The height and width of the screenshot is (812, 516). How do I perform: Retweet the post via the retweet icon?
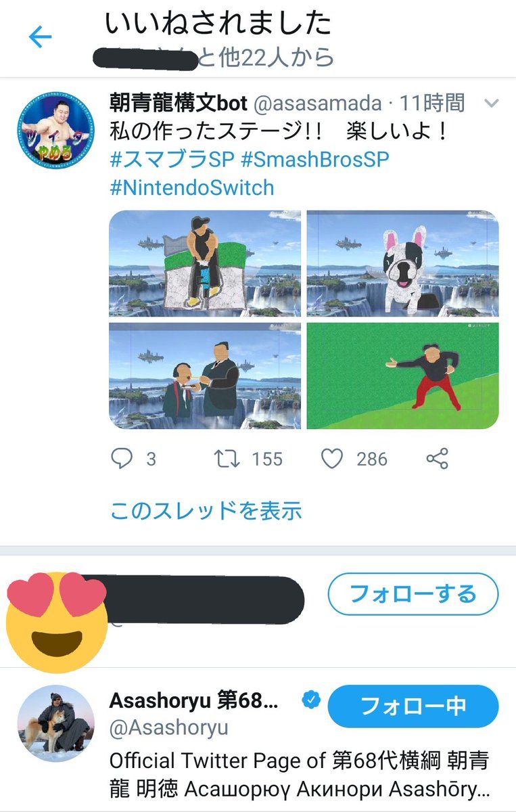coord(225,459)
